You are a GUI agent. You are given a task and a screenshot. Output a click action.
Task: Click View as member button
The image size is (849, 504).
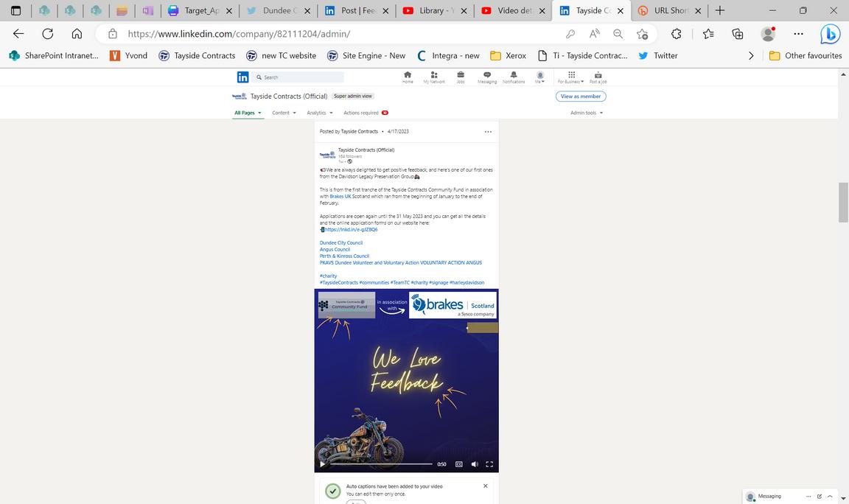coord(581,97)
